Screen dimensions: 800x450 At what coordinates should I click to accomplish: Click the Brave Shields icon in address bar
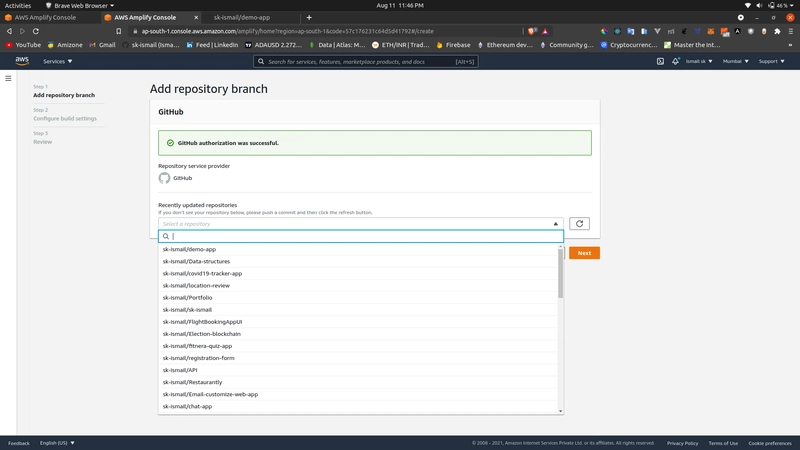[532, 31]
